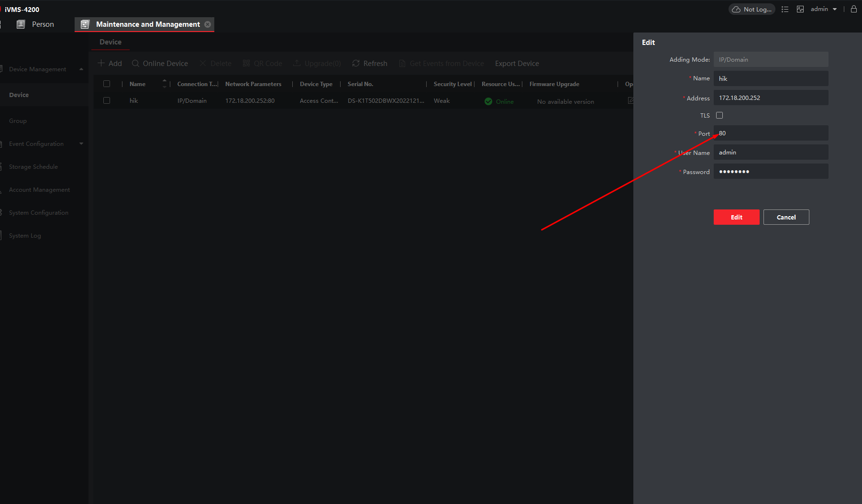Image resolution: width=862 pixels, height=504 pixels.
Task: Click the green Online status icon for hik
Action: coord(488,101)
